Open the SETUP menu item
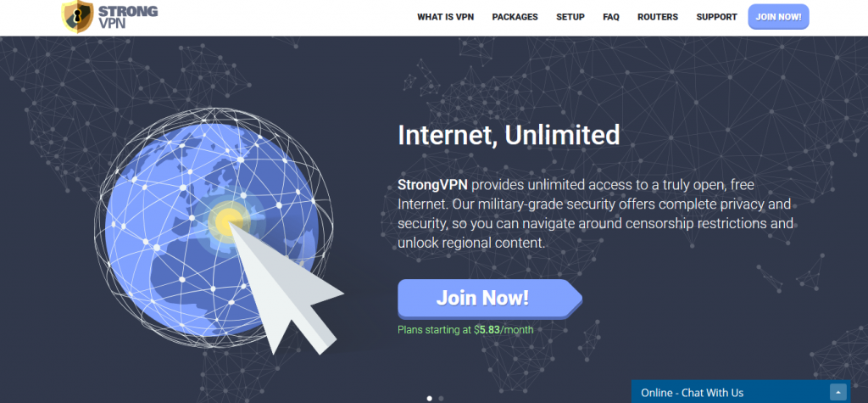Screen dimensions: 868x403 (x=570, y=17)
